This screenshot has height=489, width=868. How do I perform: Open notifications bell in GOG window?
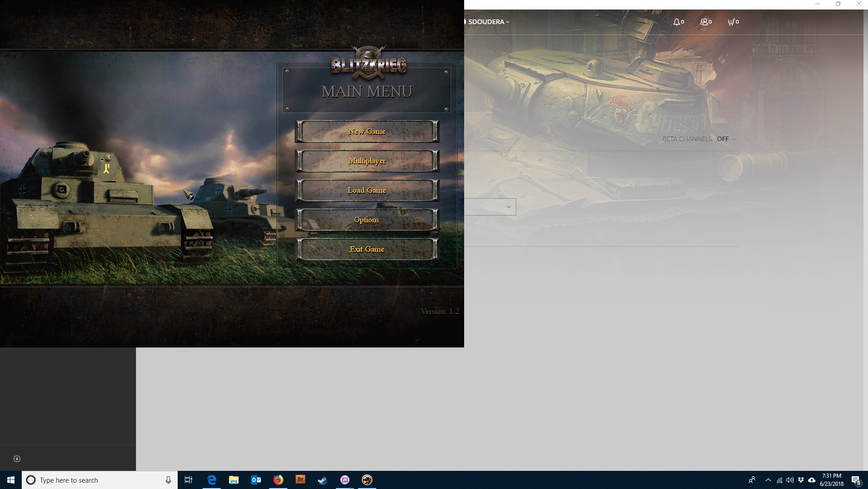[x=679, y=22]
